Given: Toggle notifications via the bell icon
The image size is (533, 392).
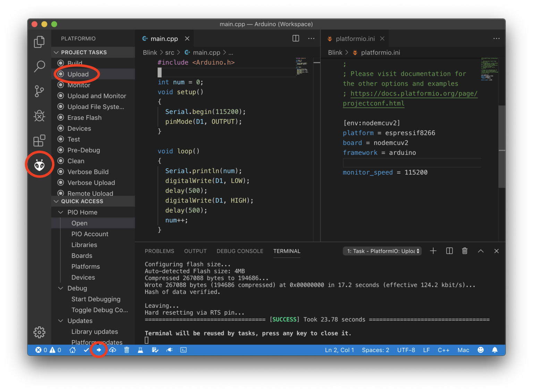Looking at the screenshot, I should click(x=494, y=350).
